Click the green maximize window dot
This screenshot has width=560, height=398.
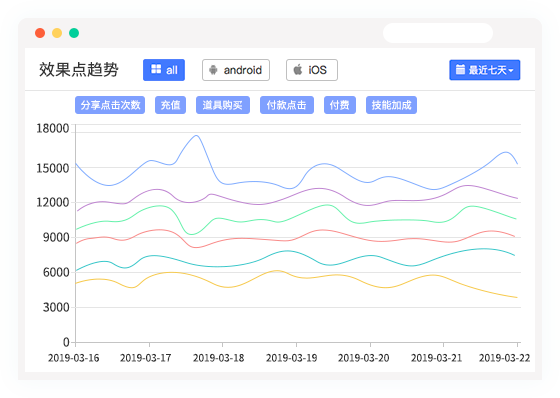[74, 33]
